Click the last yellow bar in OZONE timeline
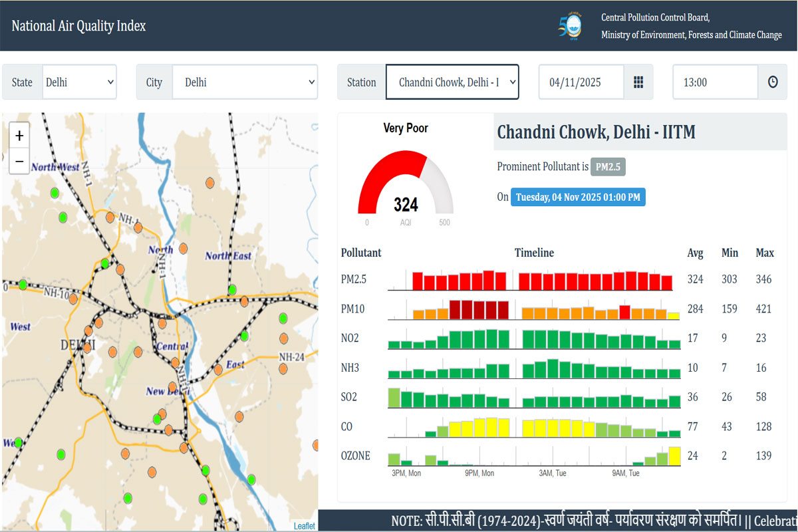 pos(674,456)
